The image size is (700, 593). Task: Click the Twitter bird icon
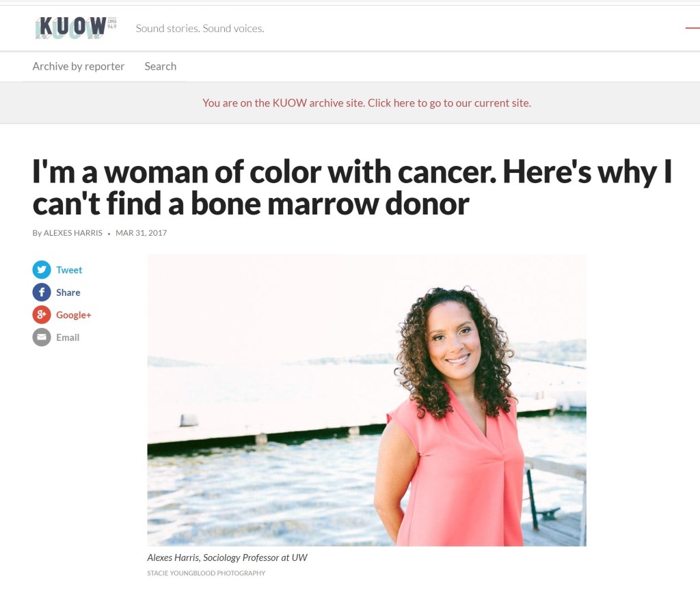coord(42,269)
